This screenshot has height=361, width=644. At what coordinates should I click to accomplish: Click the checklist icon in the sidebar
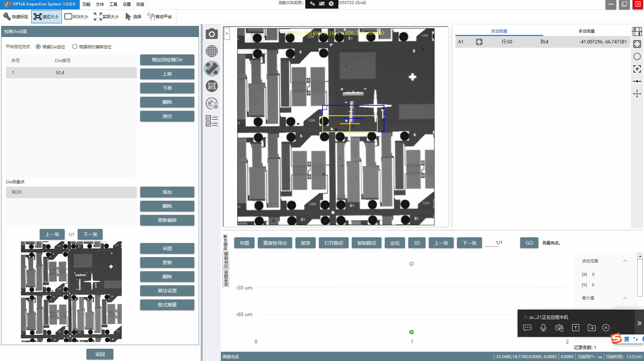click(x=212, y=121)
